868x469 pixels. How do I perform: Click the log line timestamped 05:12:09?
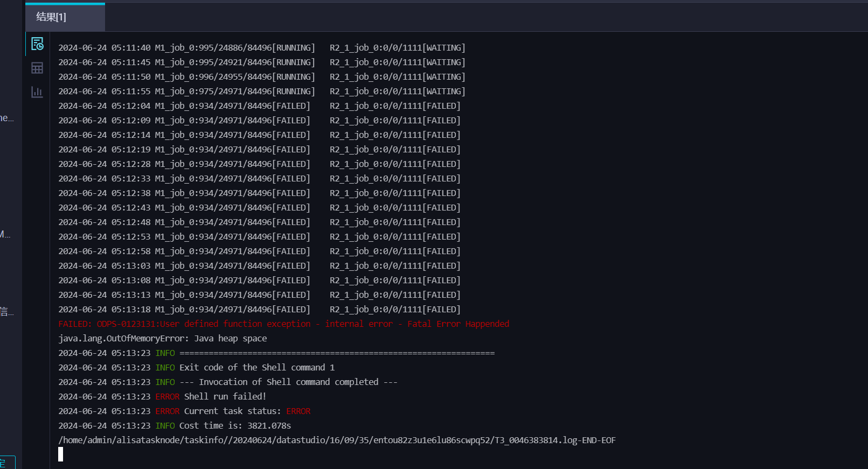pos(259,121)
